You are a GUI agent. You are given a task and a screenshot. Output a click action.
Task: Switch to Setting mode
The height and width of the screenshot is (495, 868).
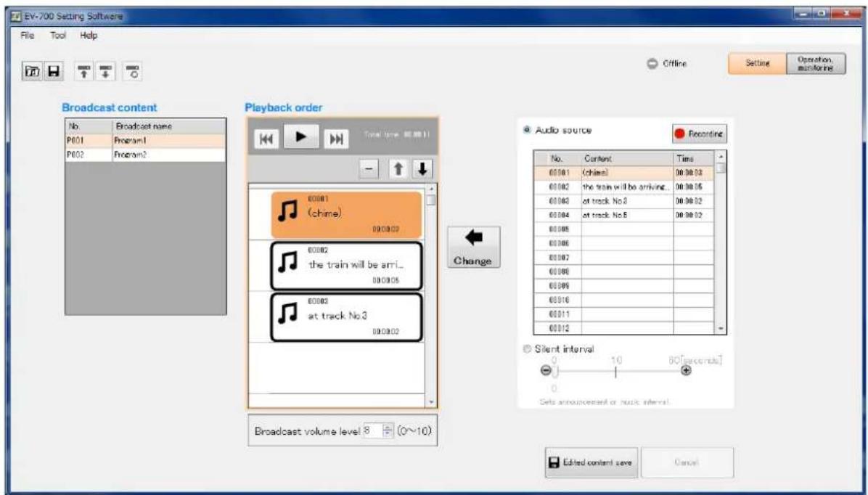(x=757, y=63)
